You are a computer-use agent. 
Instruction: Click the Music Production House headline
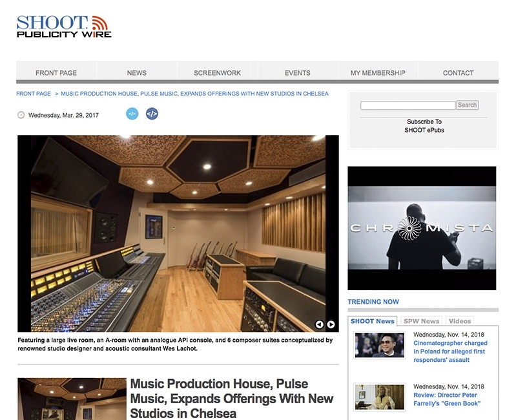point(232,399)
